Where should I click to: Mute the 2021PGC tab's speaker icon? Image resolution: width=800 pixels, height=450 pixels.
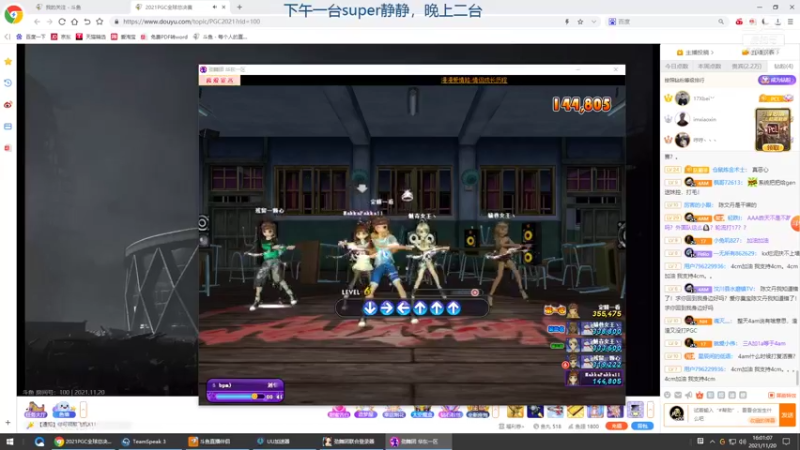click(215, 7)
